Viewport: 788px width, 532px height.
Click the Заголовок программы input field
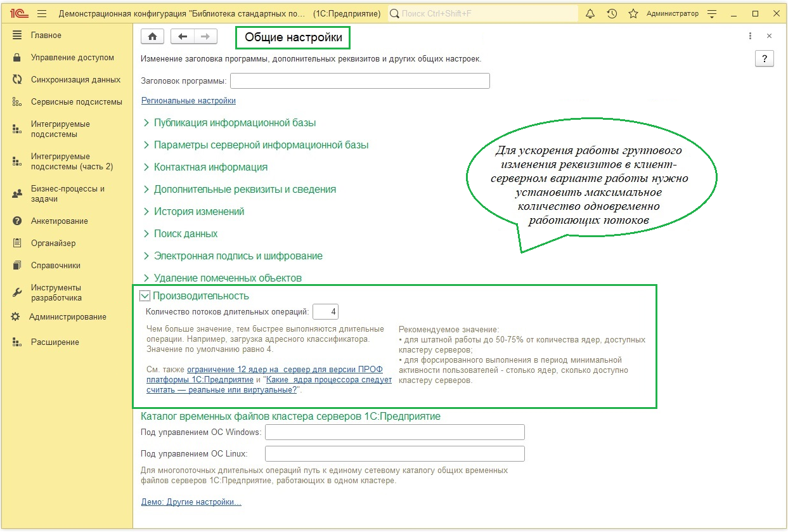[x=359, y=81]
